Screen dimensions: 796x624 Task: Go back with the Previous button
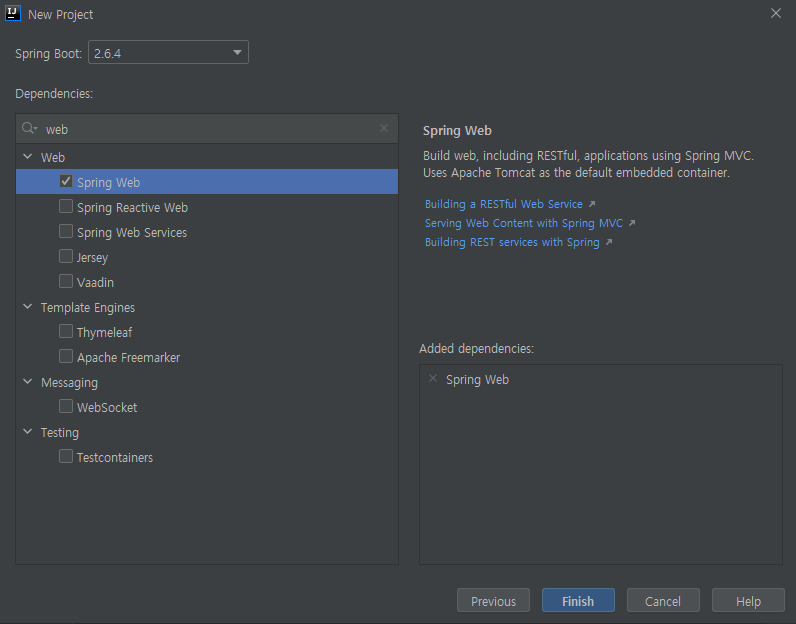pyautogui.click(x=493, y=601)
